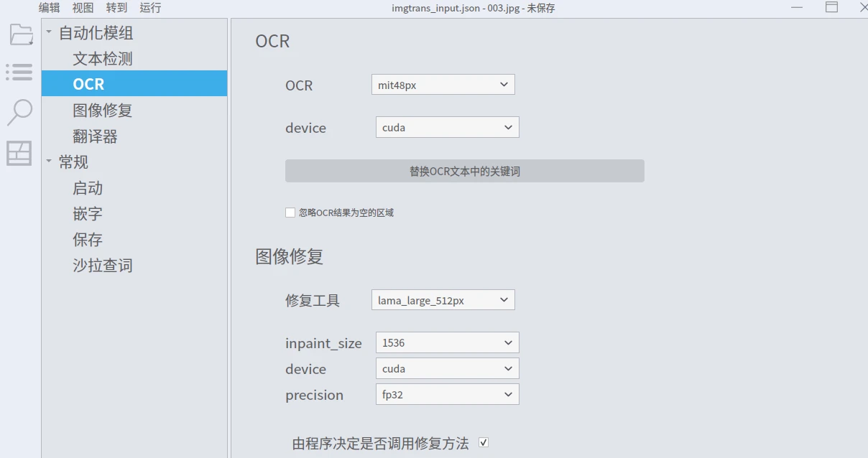Image resolution: width=868 pixels, height=458 pixels.
Task: Click the layout grid icon in sidebar
Action: 19,153
